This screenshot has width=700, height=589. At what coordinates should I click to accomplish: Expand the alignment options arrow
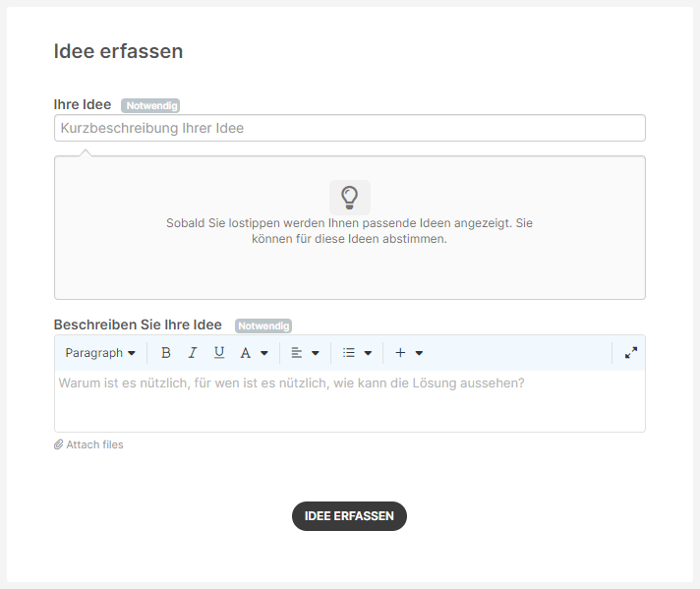316,353
